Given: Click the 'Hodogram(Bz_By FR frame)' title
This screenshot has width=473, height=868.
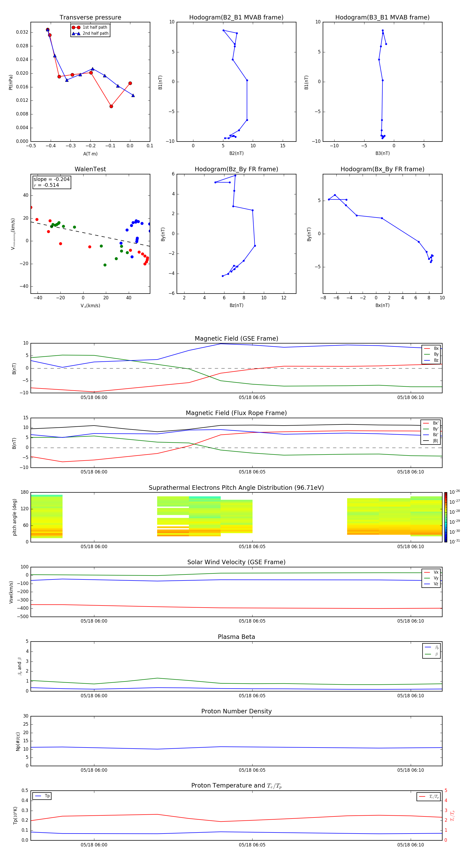Looking at the screenshot, I should [x=236, y=169].
